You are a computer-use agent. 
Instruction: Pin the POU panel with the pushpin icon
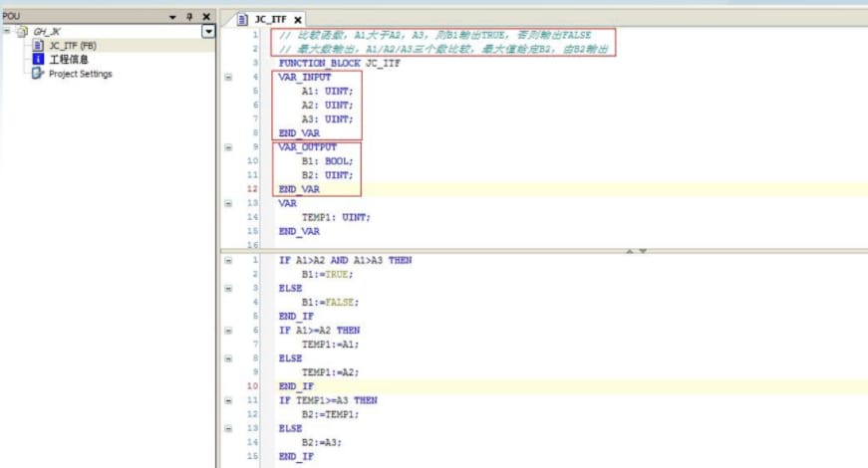tap(189, 17)
